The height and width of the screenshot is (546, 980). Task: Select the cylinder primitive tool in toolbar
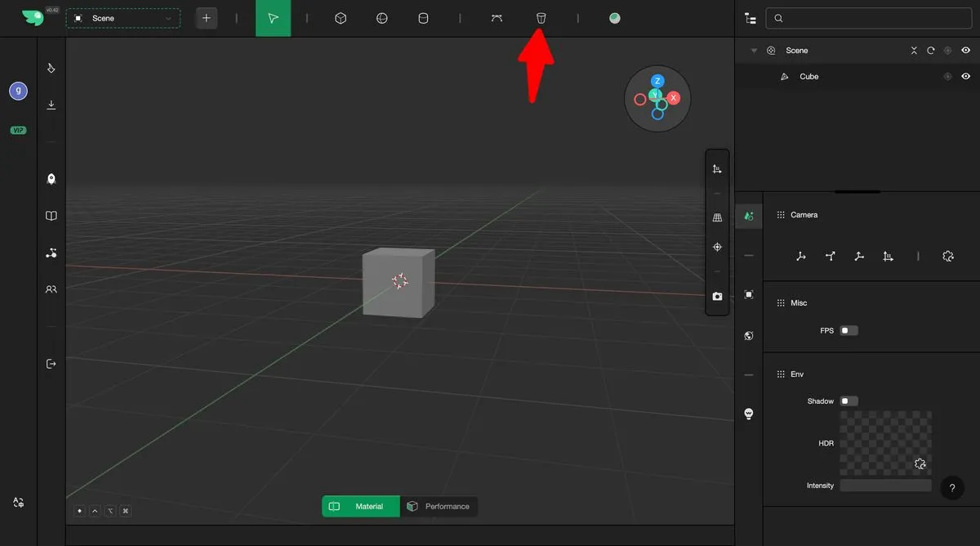[423, 18]
